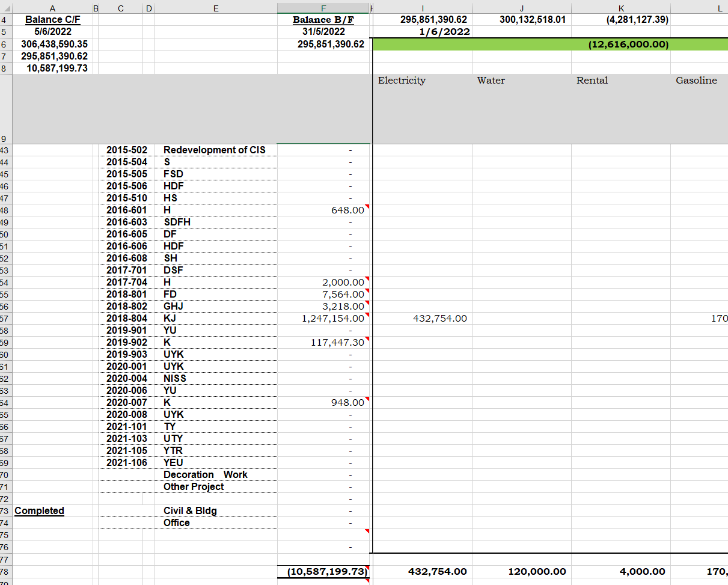Click the Balance C/F label cell

(x=52, y=19)
